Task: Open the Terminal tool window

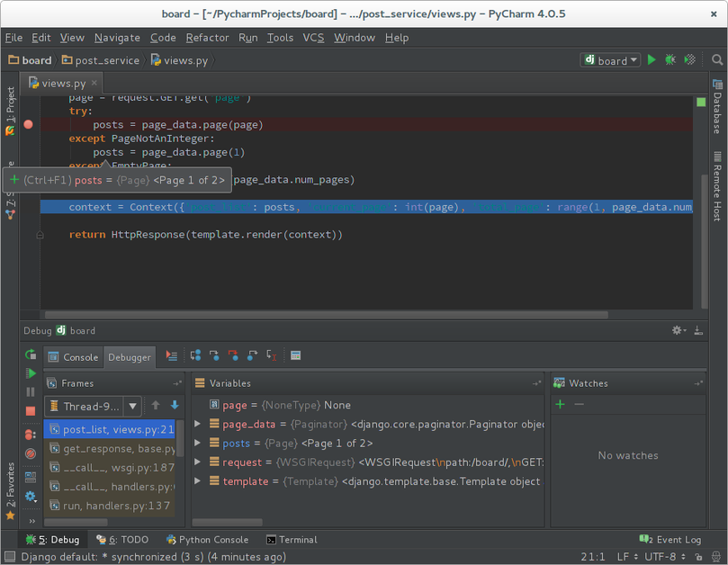Action: (292, 540)
